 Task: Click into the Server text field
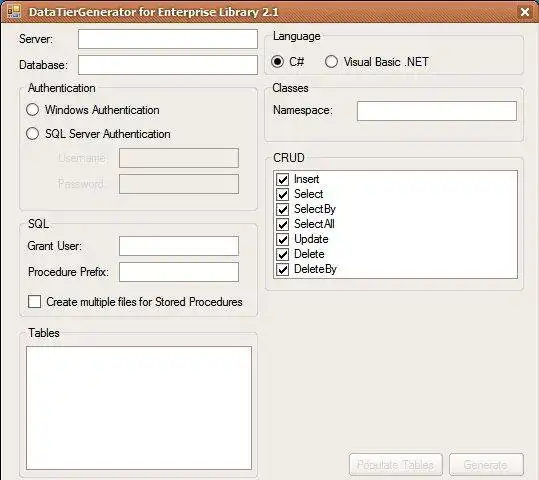168,39
